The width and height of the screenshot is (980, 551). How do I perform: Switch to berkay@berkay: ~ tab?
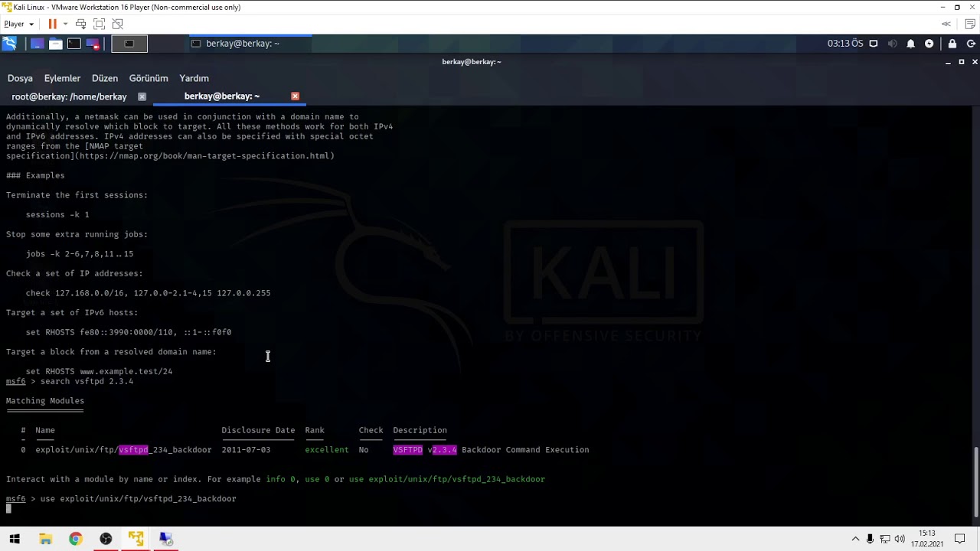click(x=222, y=96)
